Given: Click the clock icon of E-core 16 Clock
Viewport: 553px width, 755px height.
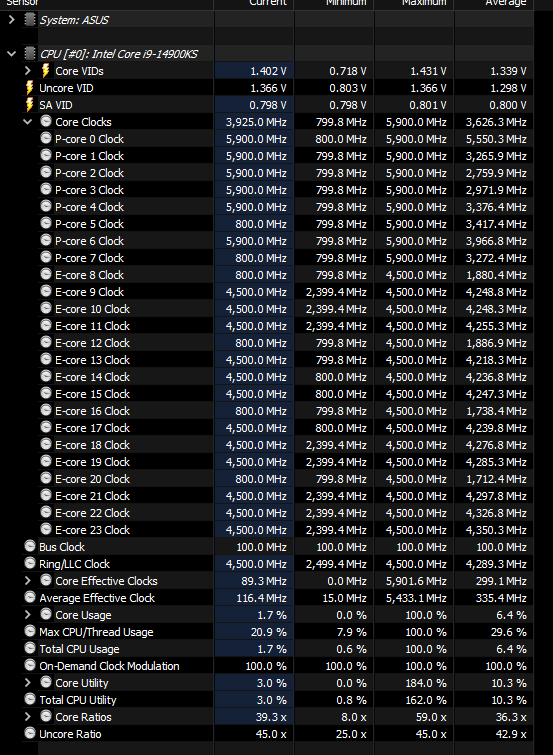Looking at the screenshot, I should pos(46,410).
